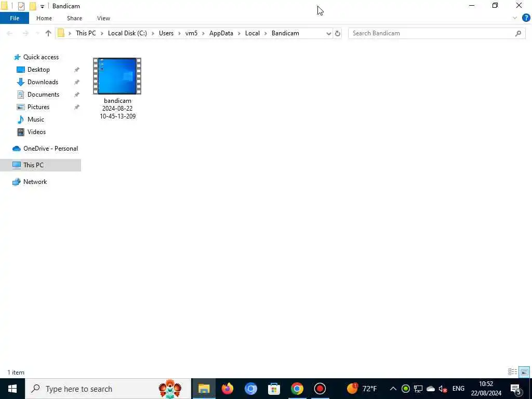532x399 pixels.
Task: Select the bandicam video thumbnail
Action: [117, 76]
